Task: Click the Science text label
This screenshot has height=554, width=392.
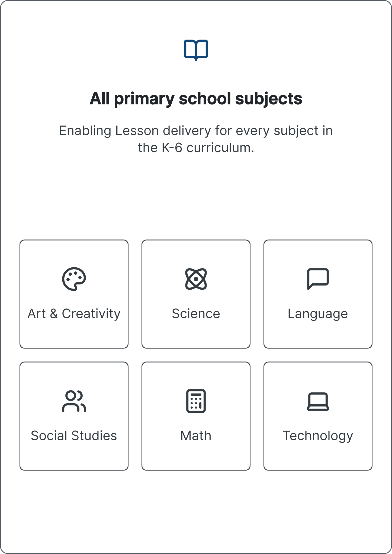Action: (196, 314)
